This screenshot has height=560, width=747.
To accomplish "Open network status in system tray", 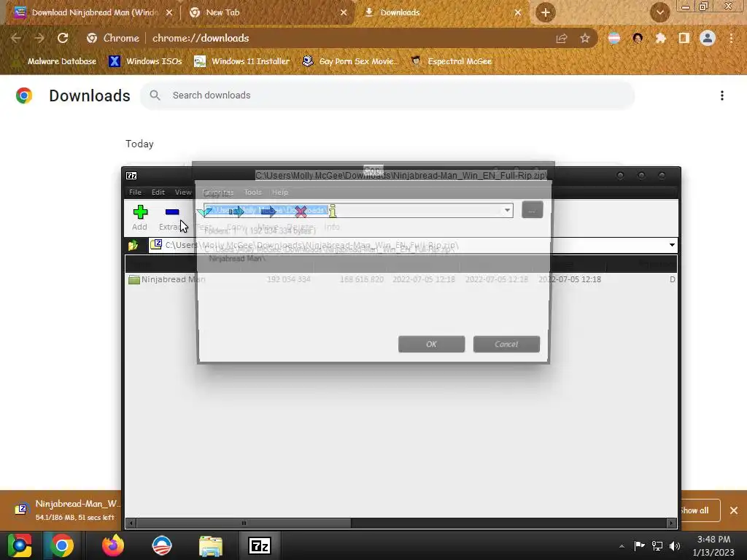I will [x=657, y=545].
